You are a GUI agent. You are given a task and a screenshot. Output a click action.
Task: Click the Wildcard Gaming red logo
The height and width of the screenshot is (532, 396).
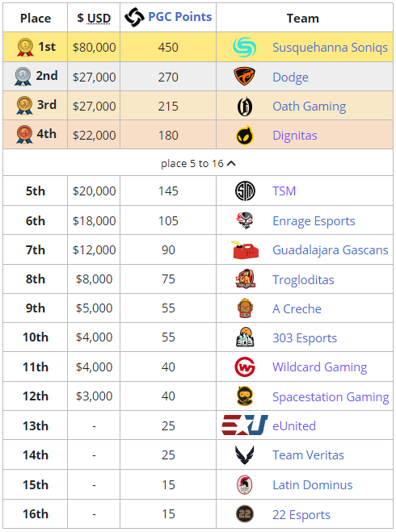pos(245,367)
